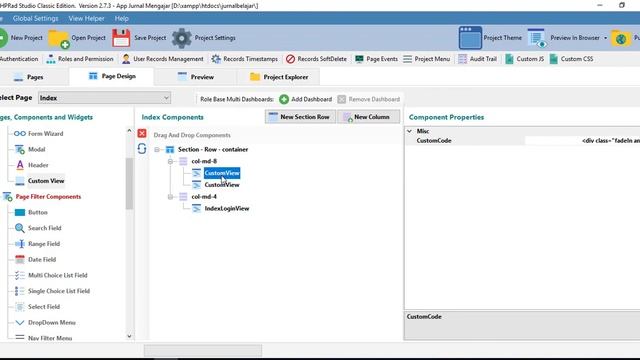Screen dimensions: 640x360
Task: Select the Form Wizard component icon
Action: coord(20,133)
